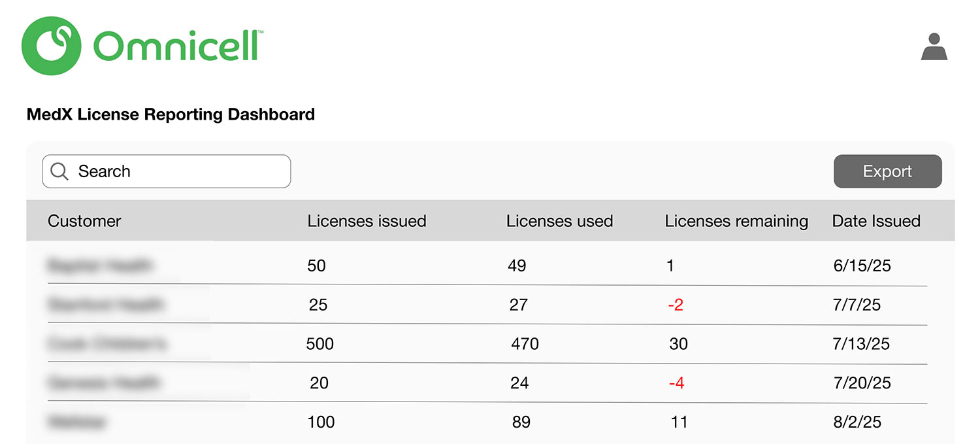Select the Licenses used column header
Viewport: 980px width, 444px height.
(559, 221)
